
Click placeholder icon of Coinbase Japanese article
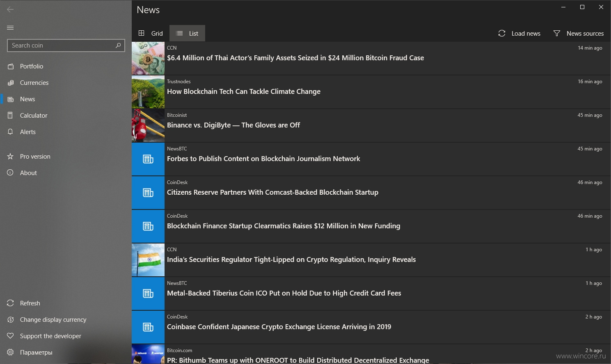148,327
